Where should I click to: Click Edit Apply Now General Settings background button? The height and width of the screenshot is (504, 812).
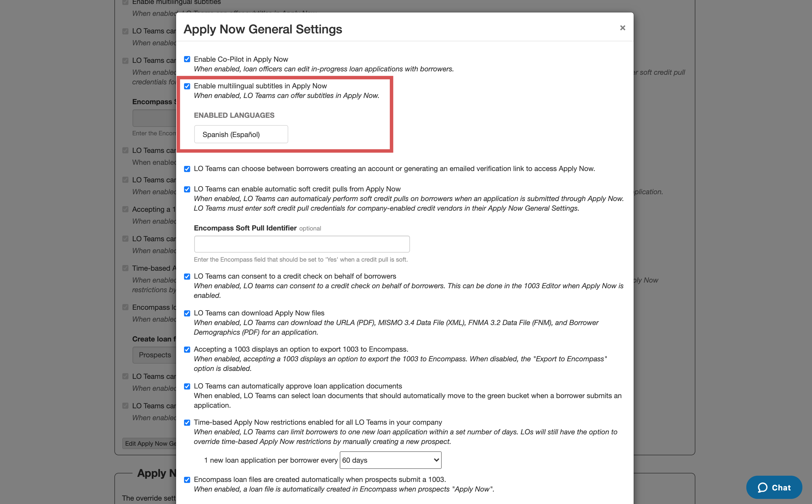[149, 443]
